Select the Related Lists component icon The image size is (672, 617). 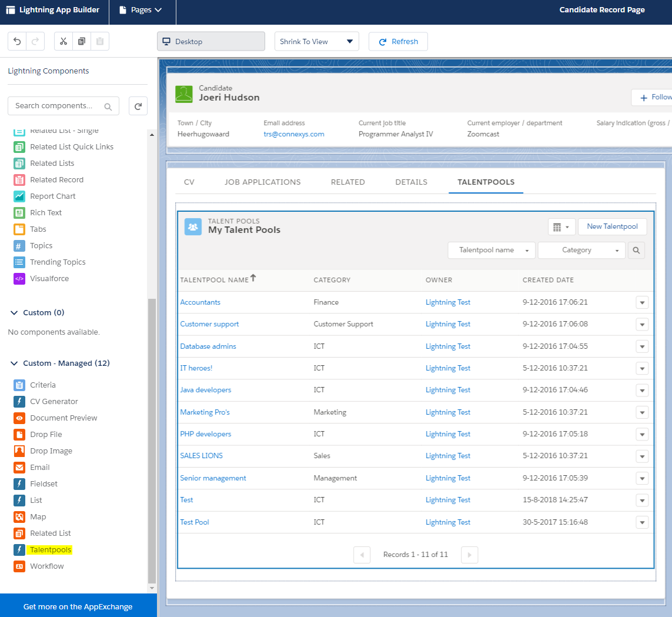(19, 164)
